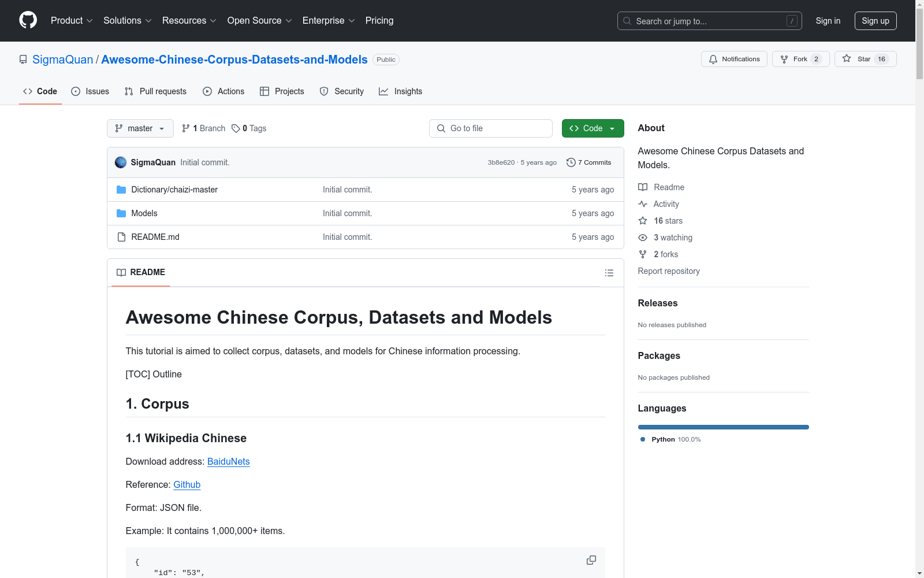
Task: Copy the JSON code block
Action: [x=591, y=560]
